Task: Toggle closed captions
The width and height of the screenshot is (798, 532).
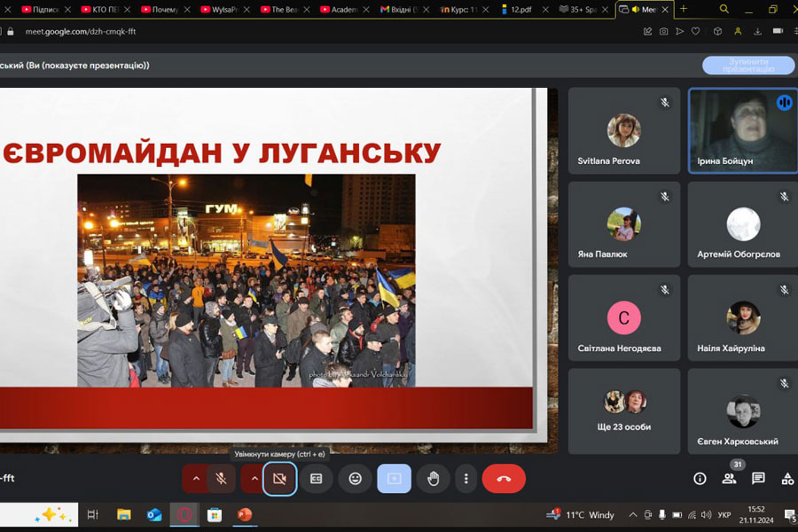Action: pyautogui.click(x=316, y=479)
